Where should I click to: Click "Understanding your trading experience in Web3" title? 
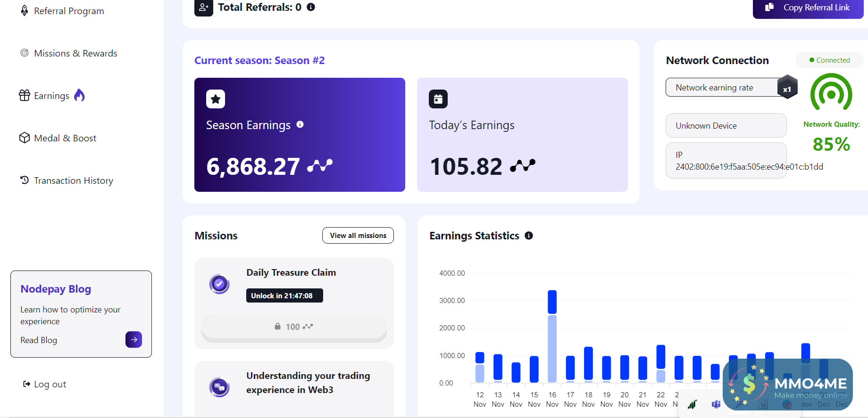pyautogui.click(x=308, y=383)
